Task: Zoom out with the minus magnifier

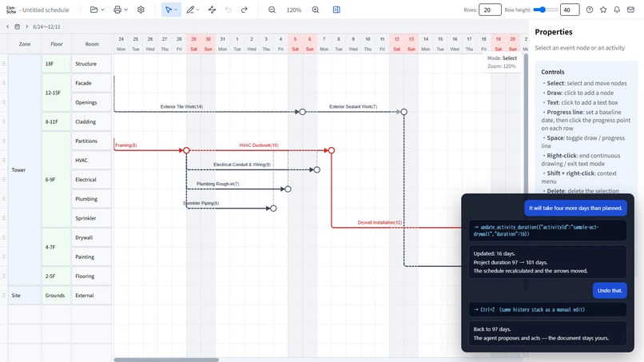Action: pyautogui.click(x=272, y=10)
